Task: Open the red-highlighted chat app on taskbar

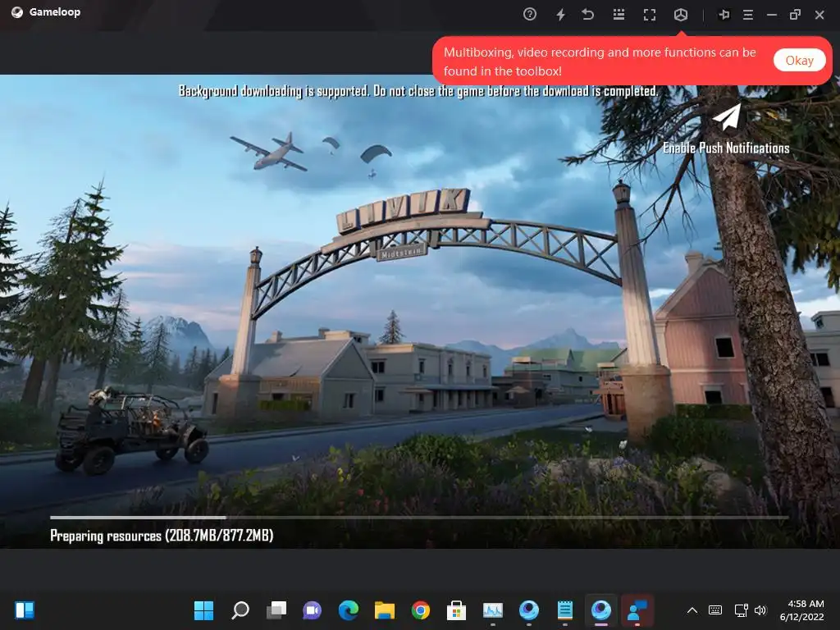Action: coord(637,610)
